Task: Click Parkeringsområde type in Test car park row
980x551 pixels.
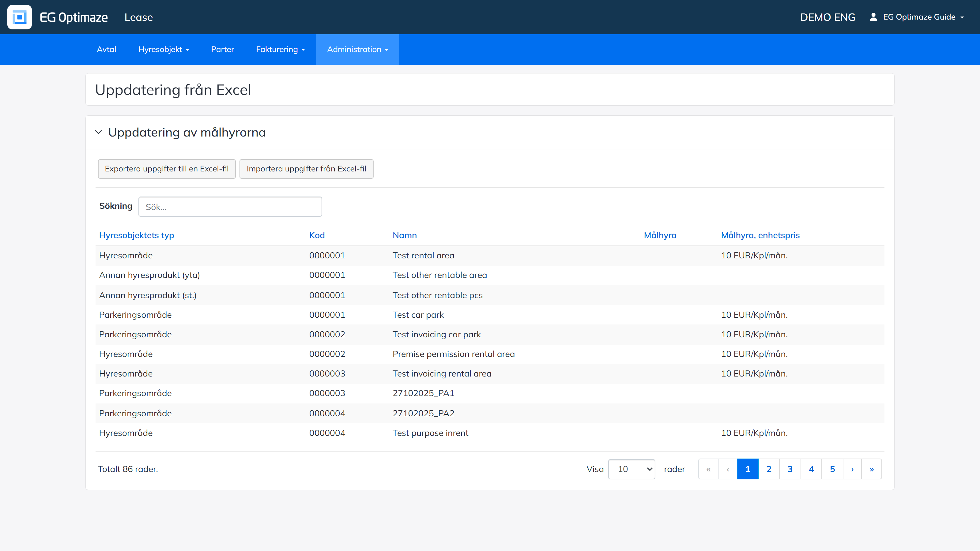Action: coord(135,315)
